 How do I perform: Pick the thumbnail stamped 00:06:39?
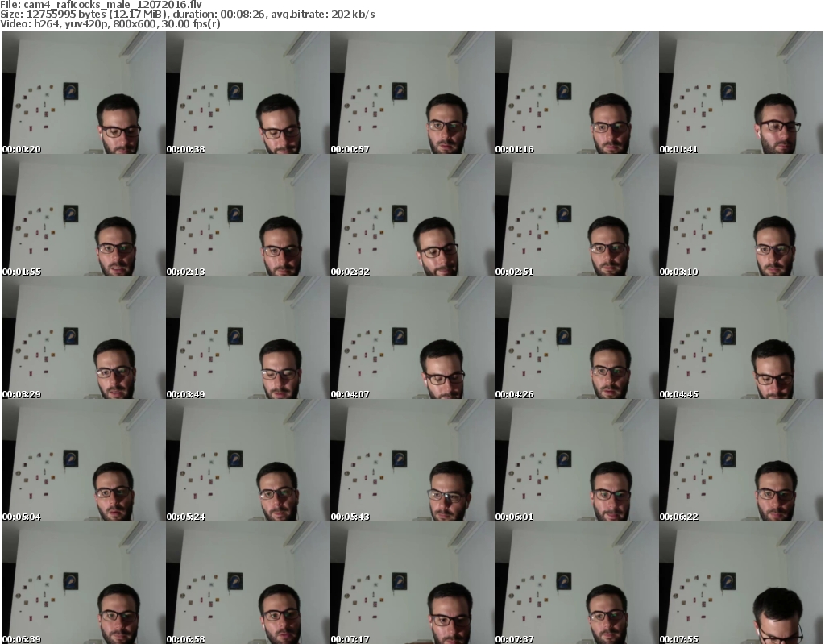click(84, 583)
